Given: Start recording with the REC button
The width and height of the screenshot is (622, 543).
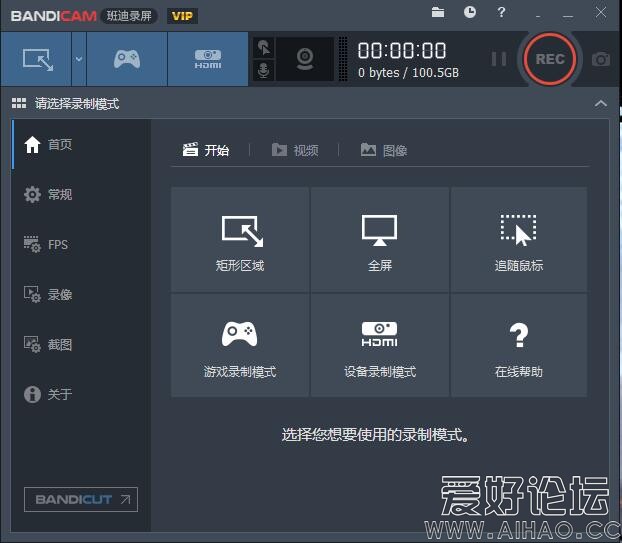Looking at the screenshot, I should [x=550, y=59].
